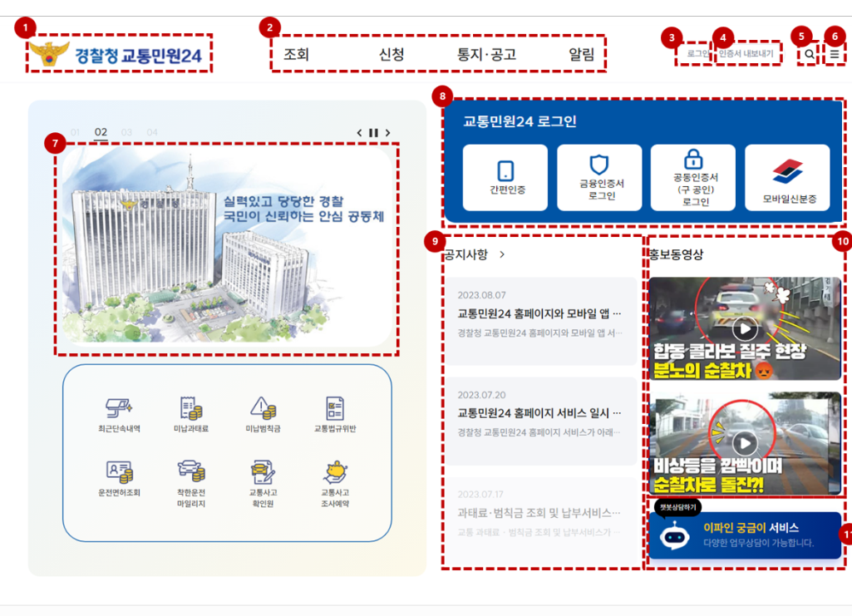Open the hamburger full menu icon
Viewport: 852px width, 616px height.
[835, 54]
